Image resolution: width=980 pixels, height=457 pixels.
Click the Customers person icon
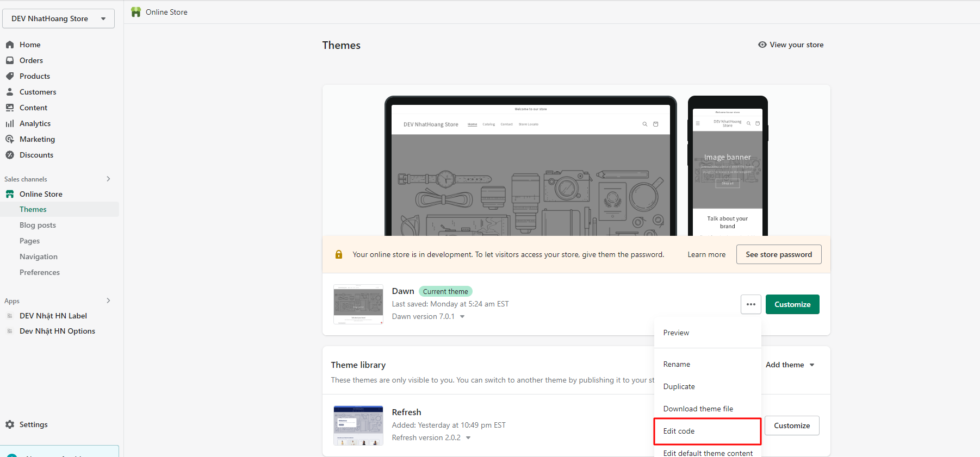pyautogui.click(x=10, y=92)
